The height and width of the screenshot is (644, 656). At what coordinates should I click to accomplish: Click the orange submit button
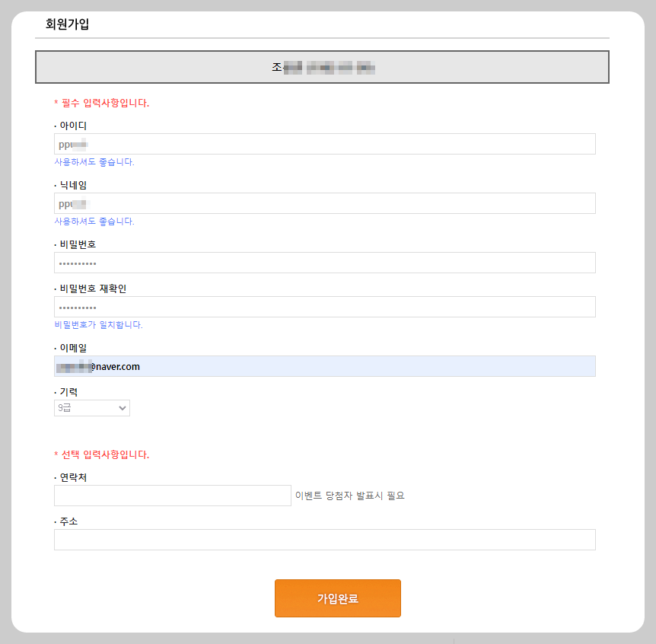[x=337, y=598]
